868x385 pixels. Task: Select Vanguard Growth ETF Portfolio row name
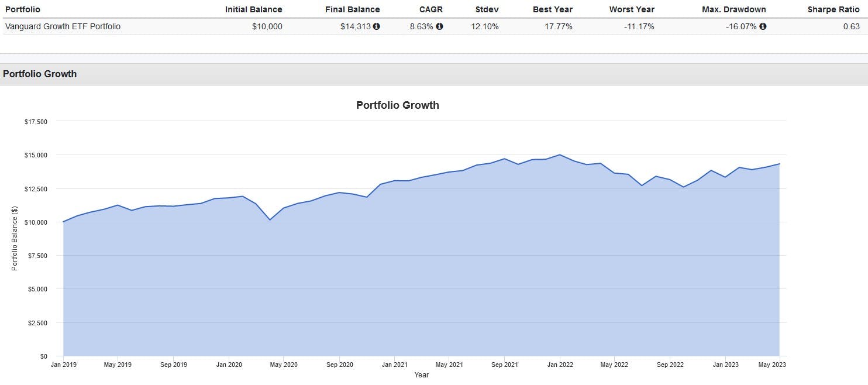[x=63, y=26]
